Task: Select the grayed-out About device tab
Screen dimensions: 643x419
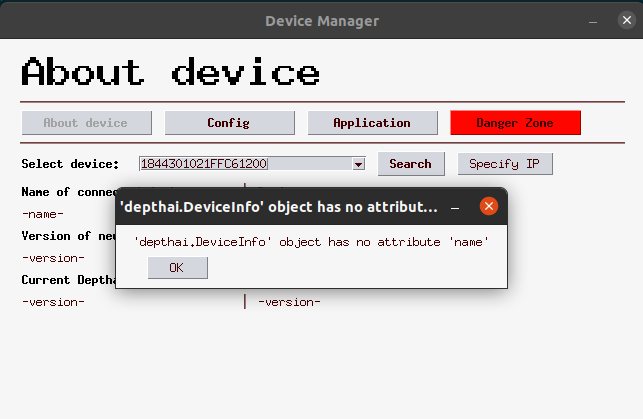Action: click(x=86, y=123)
